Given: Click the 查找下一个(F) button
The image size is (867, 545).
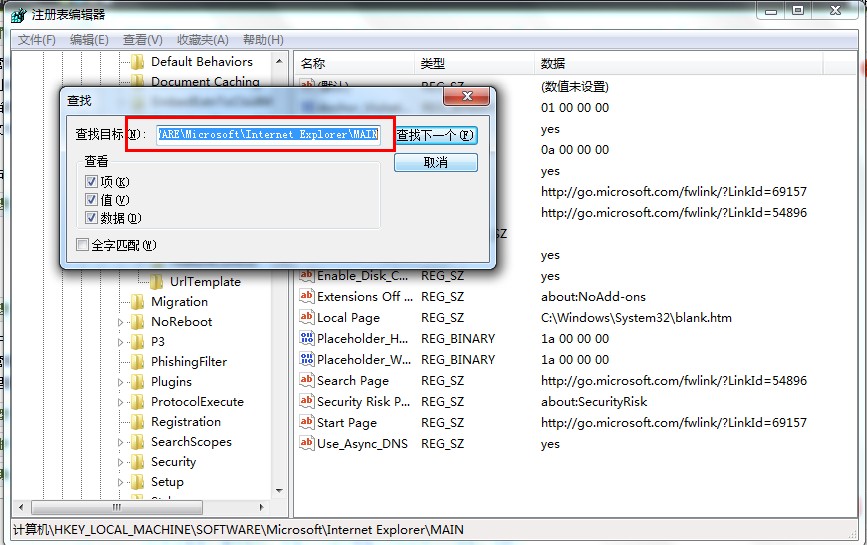Looking at the screenshot, I should click(436, 135).
